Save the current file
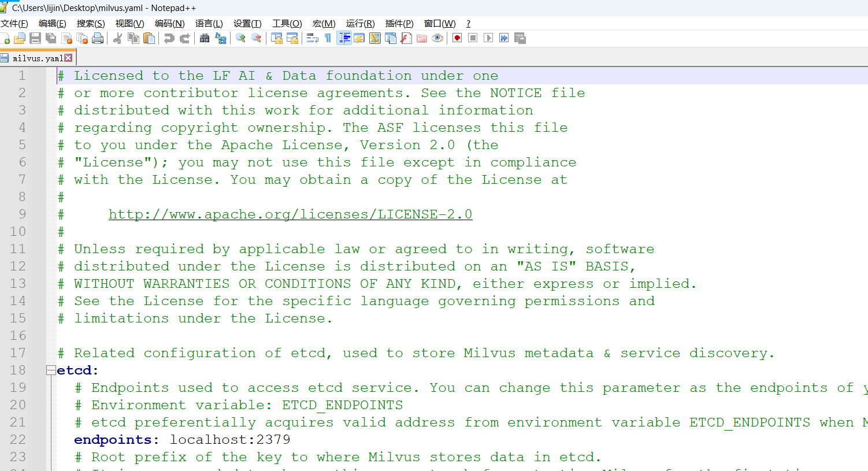The height and width of the screenshot is (471, 868). [x=35, y=38]
